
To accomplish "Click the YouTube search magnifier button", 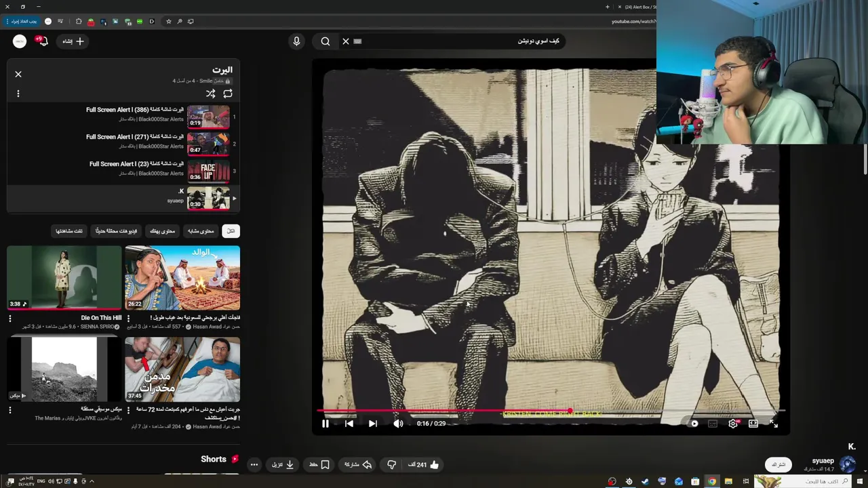I will pyautogui.click(x=325, y=41).
